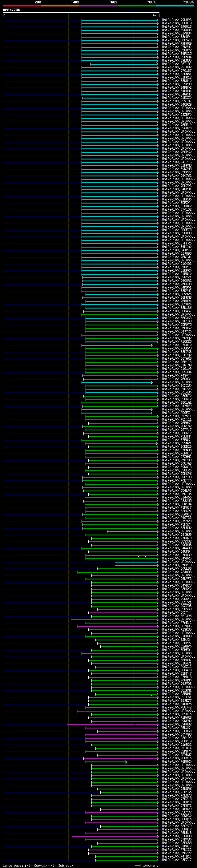
Task: Select hit UniRef100_Q29PB8
Action: pos(177,84)
